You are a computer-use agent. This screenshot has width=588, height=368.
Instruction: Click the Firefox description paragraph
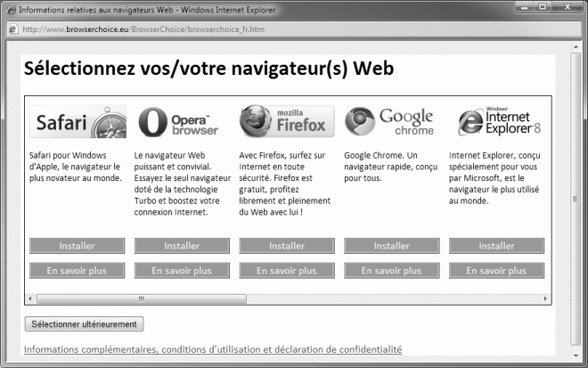(x=284, y=184)
